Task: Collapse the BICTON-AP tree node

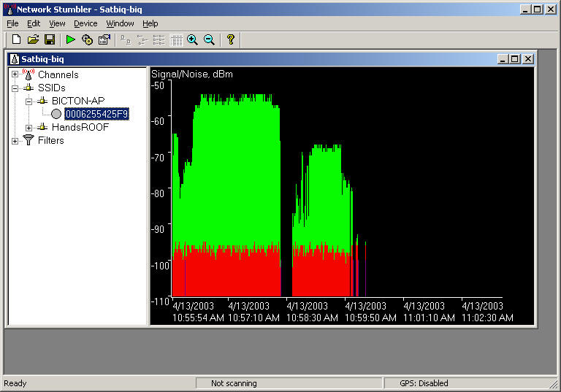Action: (28, 101)
